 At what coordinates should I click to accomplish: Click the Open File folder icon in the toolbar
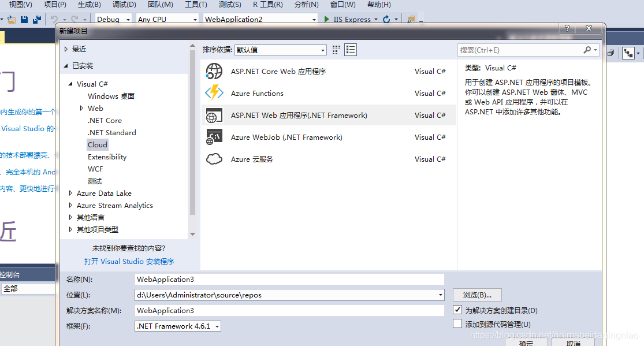tap(12, 19)
